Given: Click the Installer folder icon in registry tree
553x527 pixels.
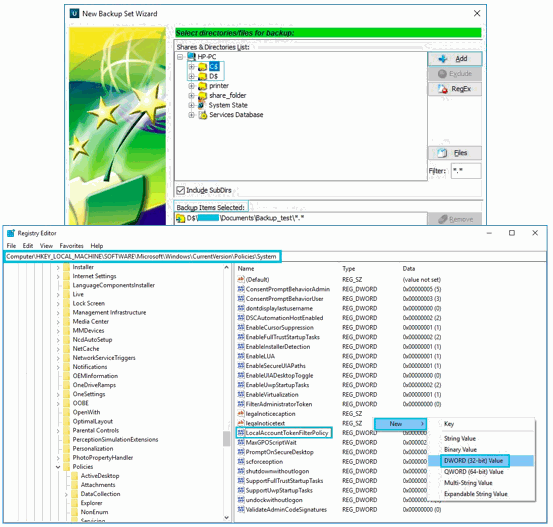Looking at the screenshot, I should coord(67,267).
